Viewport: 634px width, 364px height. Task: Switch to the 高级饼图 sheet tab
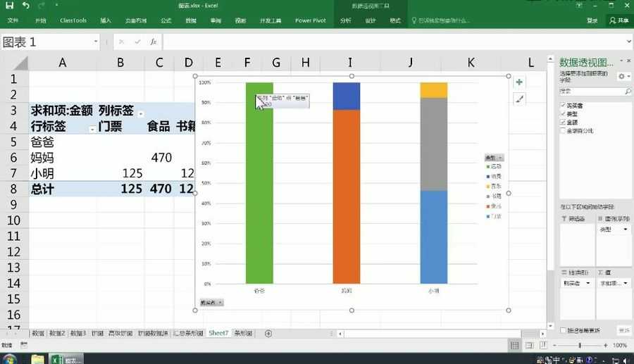point(120,333)
